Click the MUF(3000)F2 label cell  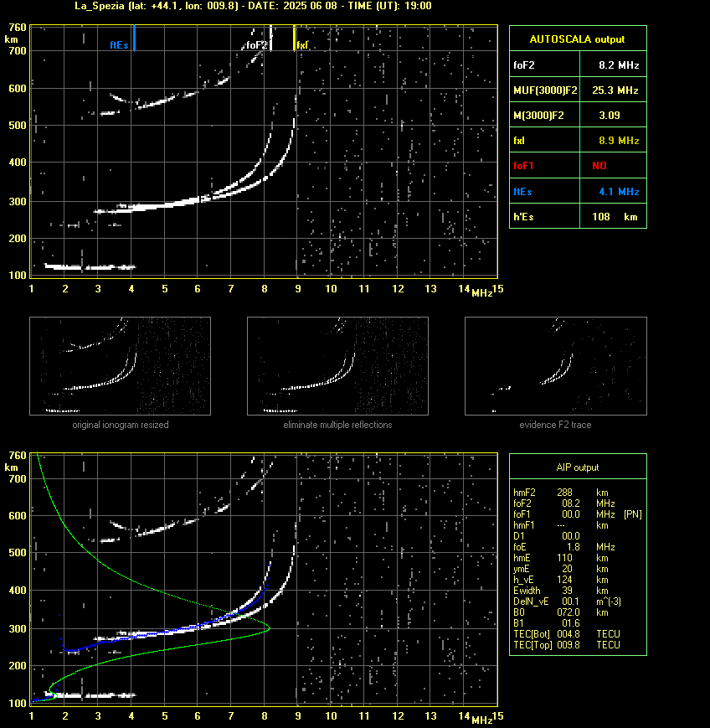tap(545, 90)
